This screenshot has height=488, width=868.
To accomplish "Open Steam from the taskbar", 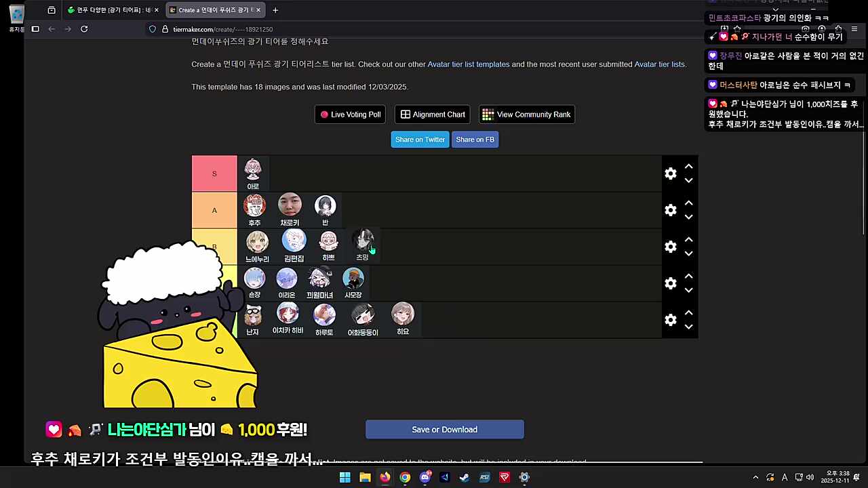I will (465, 477).
